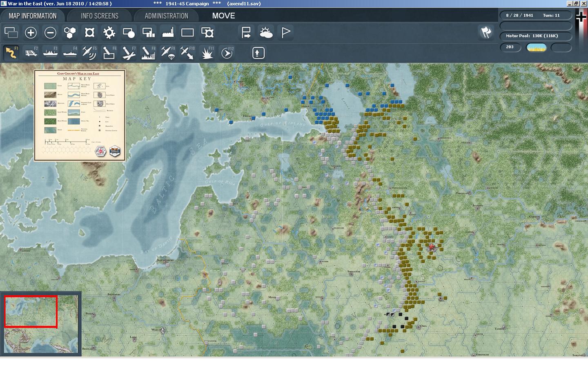This screenshot has width=588, height=368.
Task: Click F12 end turn arrow icon
Action: pyautogui.click(x=227, y=53)
